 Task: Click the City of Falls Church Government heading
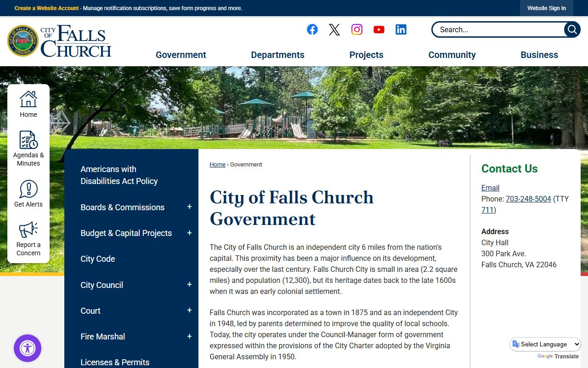click(292, 208)
